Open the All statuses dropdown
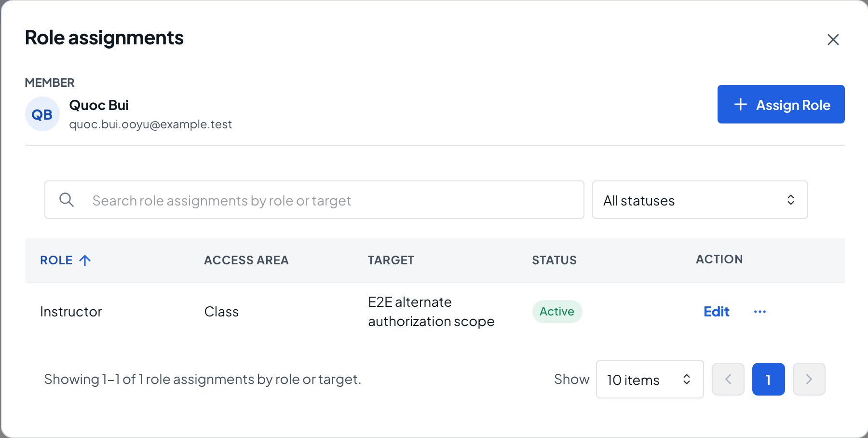This screenshot has height=438, width=868. [700, 200]
